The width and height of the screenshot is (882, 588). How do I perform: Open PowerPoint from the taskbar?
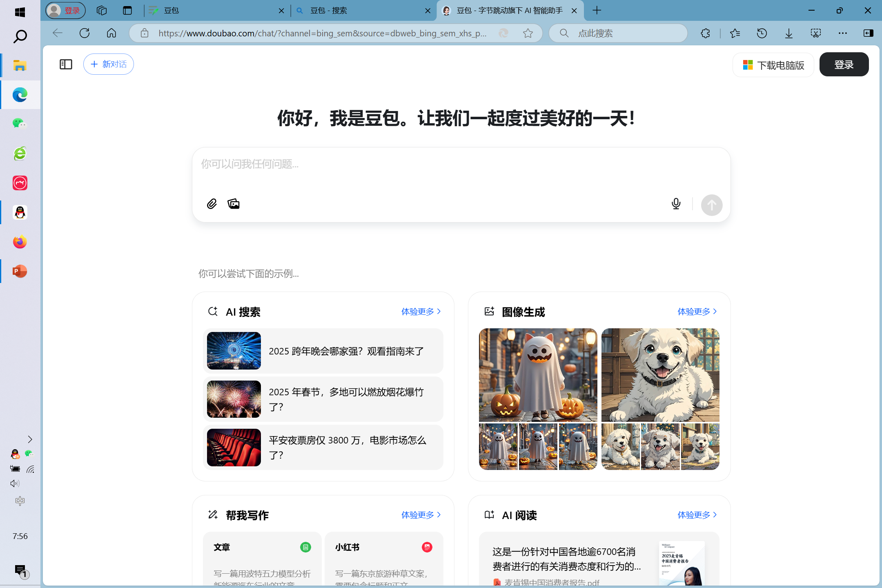[x=20, y=271]
